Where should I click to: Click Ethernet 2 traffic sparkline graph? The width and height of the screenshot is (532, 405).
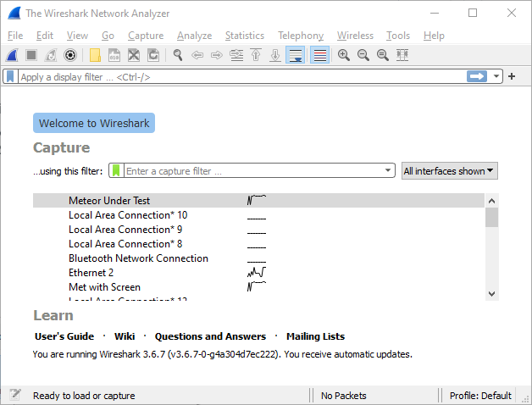257,272
